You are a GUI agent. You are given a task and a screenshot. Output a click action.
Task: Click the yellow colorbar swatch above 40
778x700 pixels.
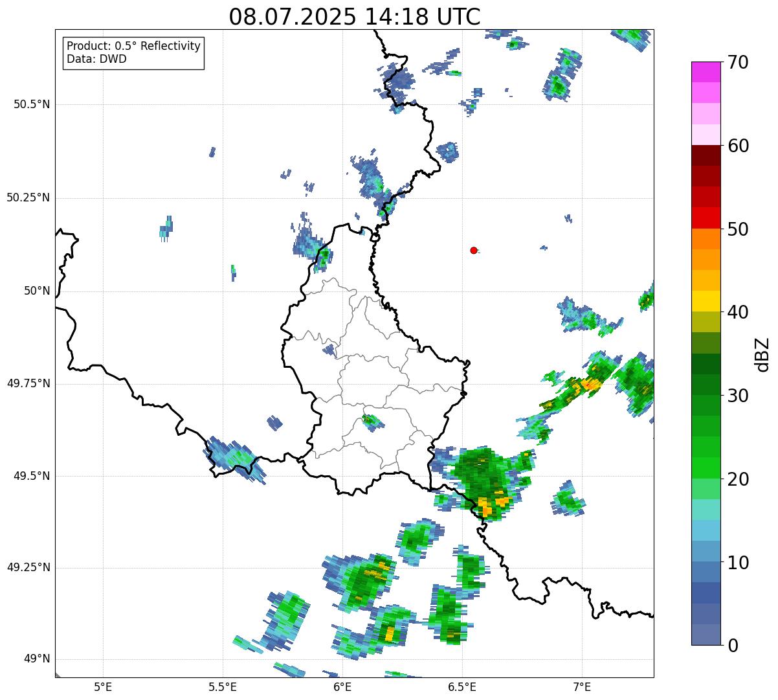tap(706, 301)
